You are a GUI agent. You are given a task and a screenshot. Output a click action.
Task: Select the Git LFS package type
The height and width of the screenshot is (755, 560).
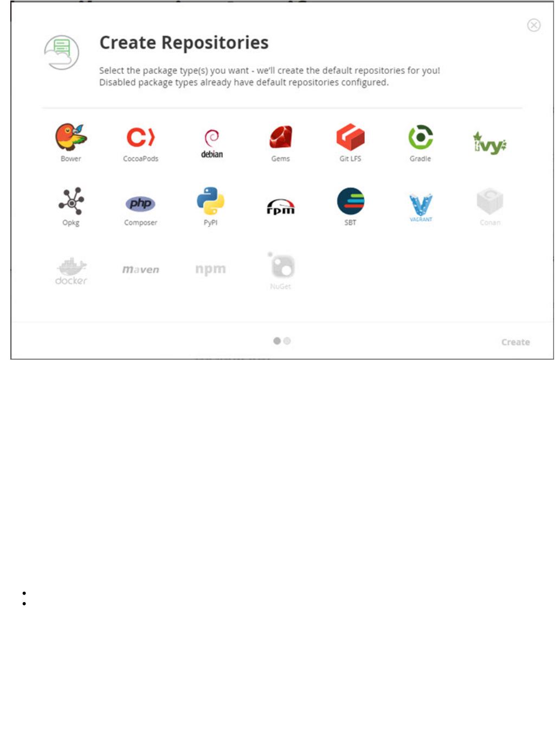point(350,143)
